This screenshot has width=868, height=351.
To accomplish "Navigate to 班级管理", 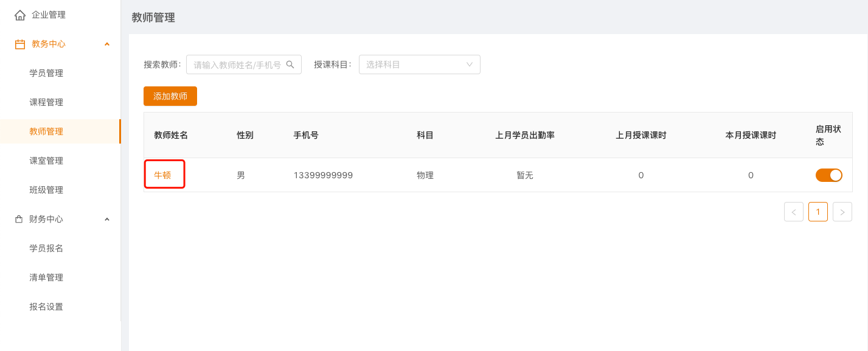I will coord(46,190).
